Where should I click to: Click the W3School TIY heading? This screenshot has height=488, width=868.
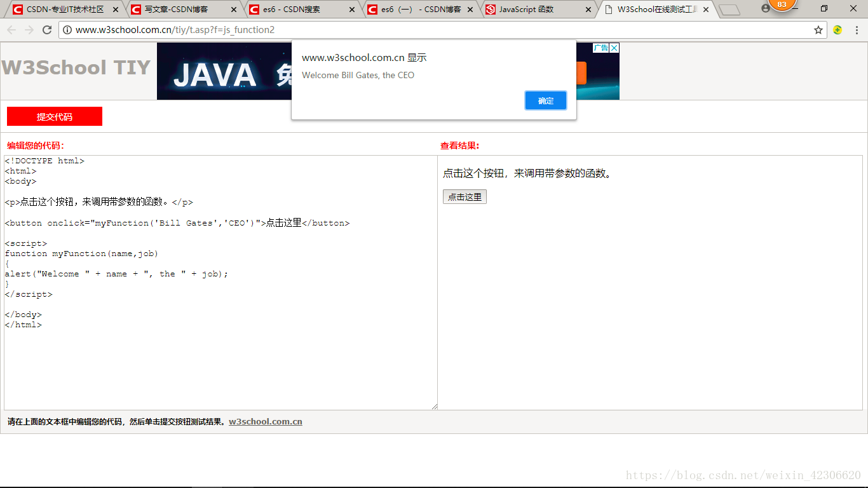point(76,67)
